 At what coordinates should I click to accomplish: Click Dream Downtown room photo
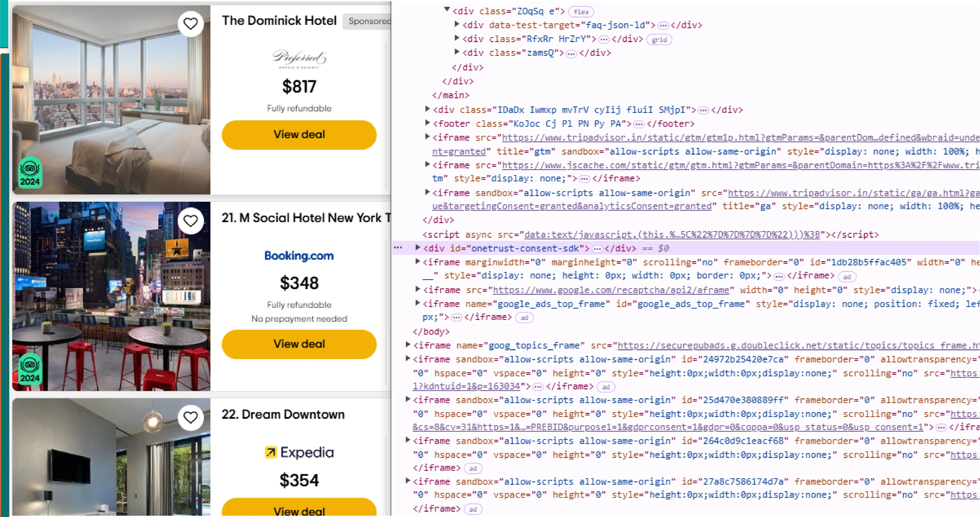pos(111,457)
